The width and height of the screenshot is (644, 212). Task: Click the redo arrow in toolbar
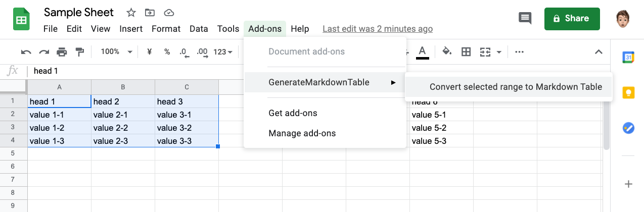click(44, 51)
